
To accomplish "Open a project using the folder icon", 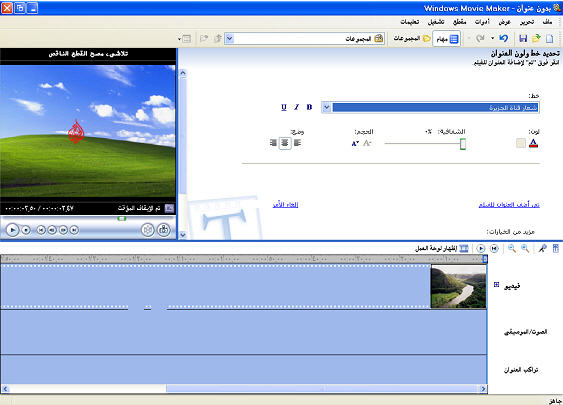I will tap(536, 38).
